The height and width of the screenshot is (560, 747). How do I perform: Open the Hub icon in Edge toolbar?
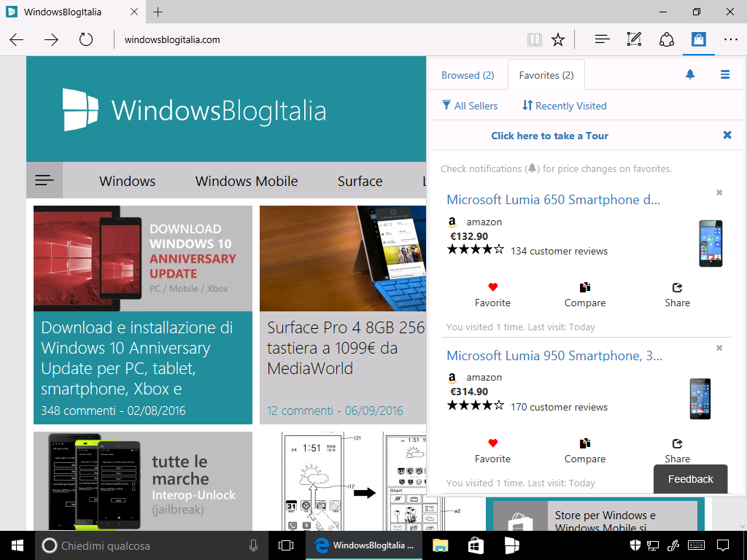602,39
